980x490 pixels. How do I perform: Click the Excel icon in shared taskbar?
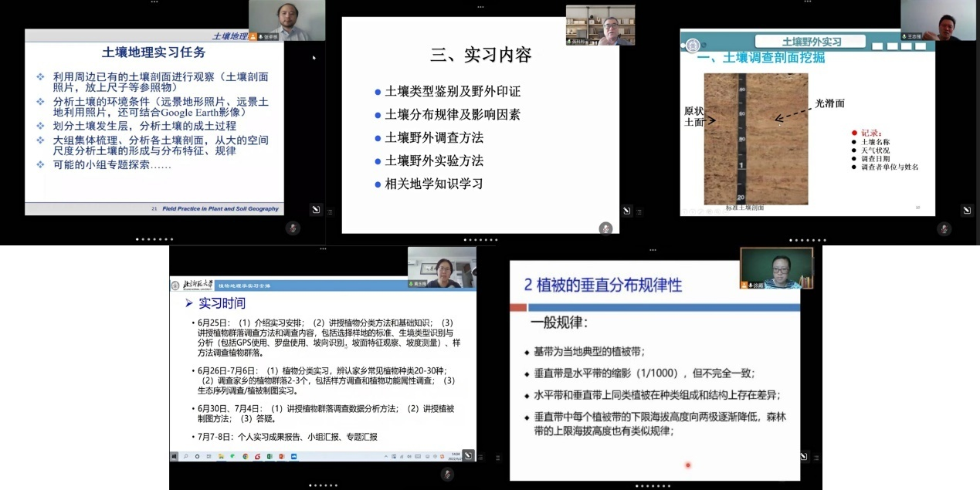pos(270,457)
